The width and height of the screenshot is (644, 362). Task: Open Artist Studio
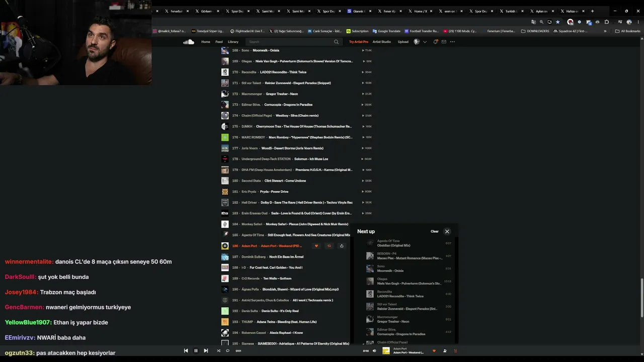[x=382, y=42]
